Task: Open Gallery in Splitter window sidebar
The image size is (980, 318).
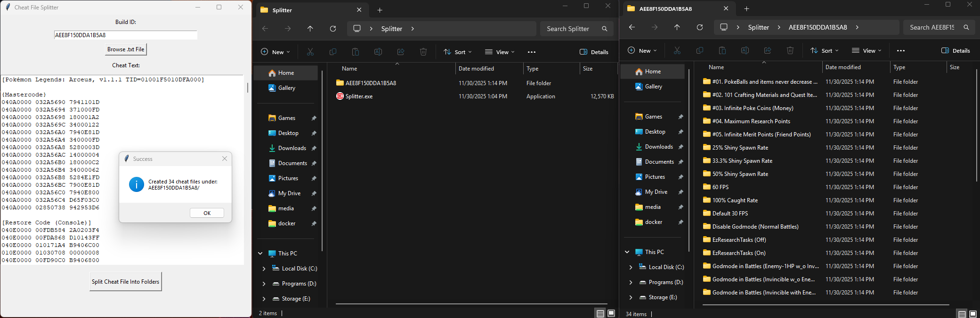Action: pos(286,88)
